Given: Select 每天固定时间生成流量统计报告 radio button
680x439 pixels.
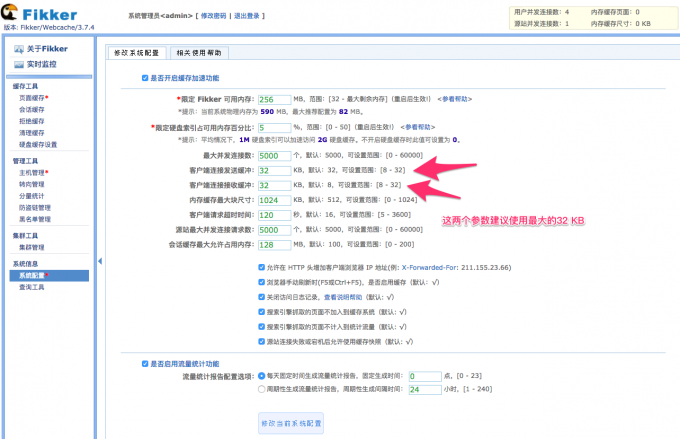Looking at the screenshot, I should [261, 376].
